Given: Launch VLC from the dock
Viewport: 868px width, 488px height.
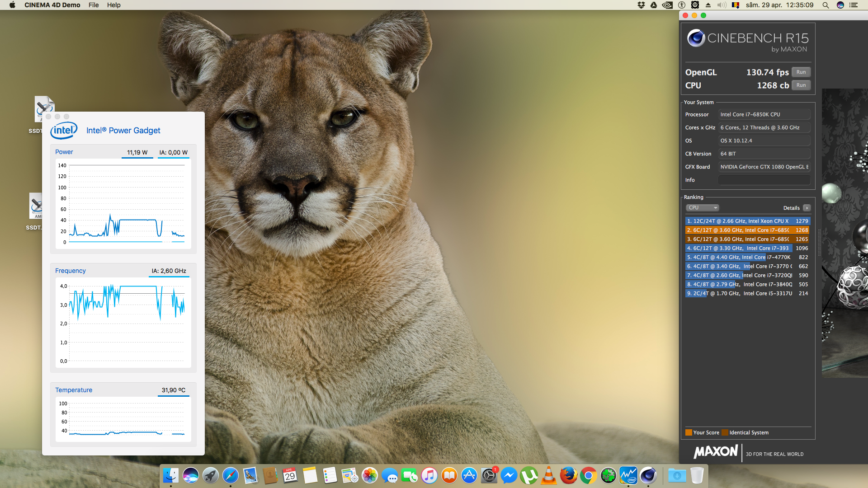Looking at the screenshot, I should [x=548, y=475].
